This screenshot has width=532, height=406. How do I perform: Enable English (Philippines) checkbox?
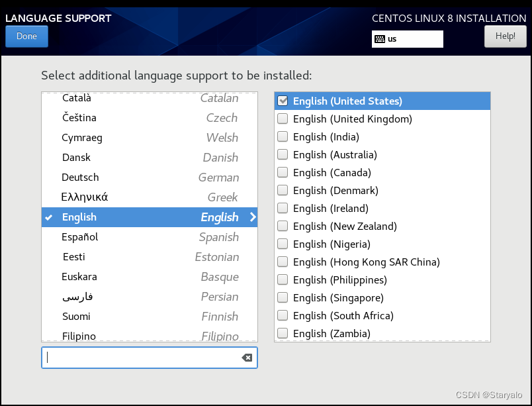click(x=283, y=279)
